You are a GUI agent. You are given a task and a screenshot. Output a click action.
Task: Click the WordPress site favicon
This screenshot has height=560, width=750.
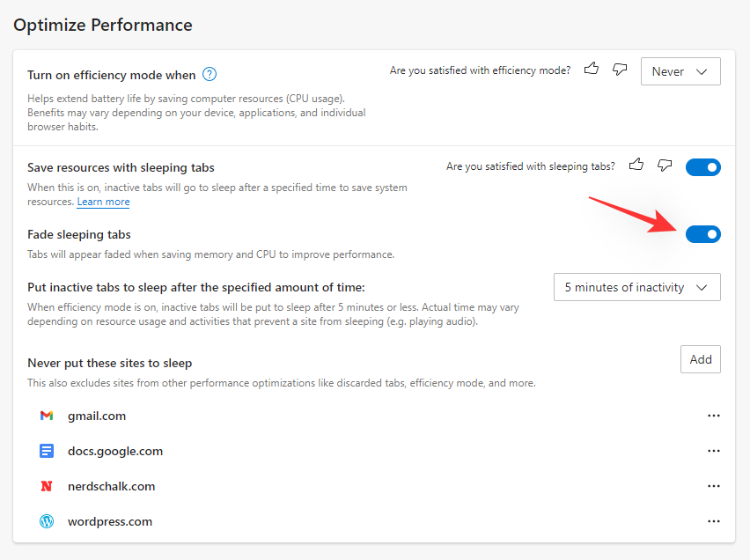point(46,520)
